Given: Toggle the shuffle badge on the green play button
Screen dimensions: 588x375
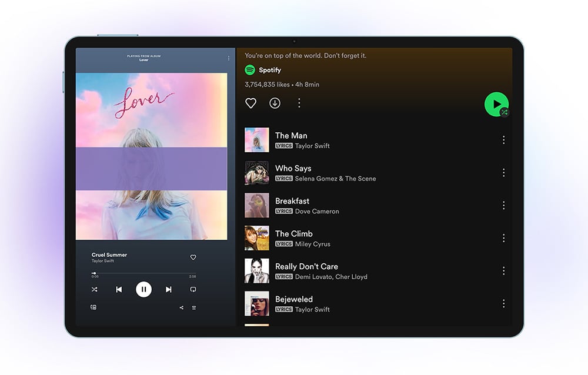Looking at the screenshot, I should [x=505, y=112].
